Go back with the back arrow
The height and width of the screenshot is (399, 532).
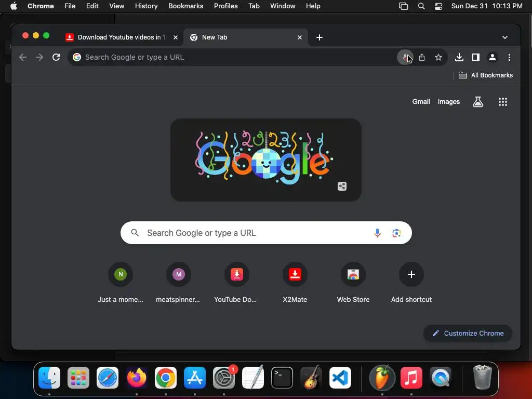click(x=23, y=57)
